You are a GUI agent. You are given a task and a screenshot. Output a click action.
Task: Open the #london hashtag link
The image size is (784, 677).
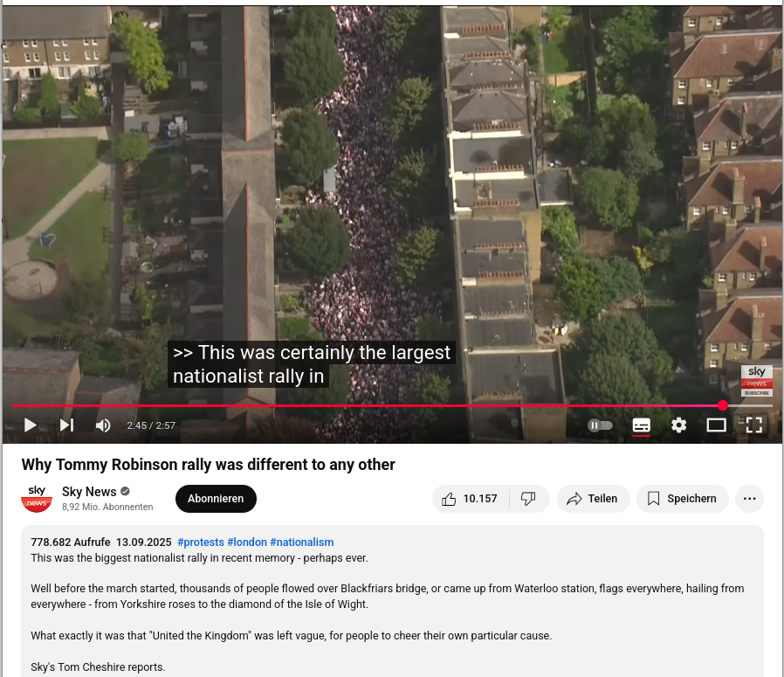click(x=247, y=542)
